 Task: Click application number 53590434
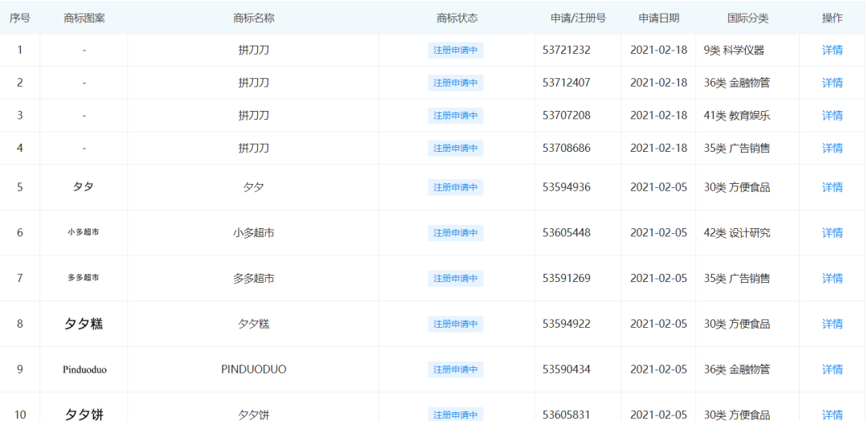pos(567,370)
